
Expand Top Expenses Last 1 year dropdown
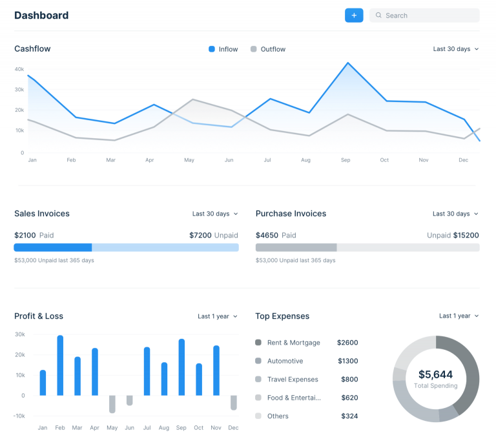point(459,316)
